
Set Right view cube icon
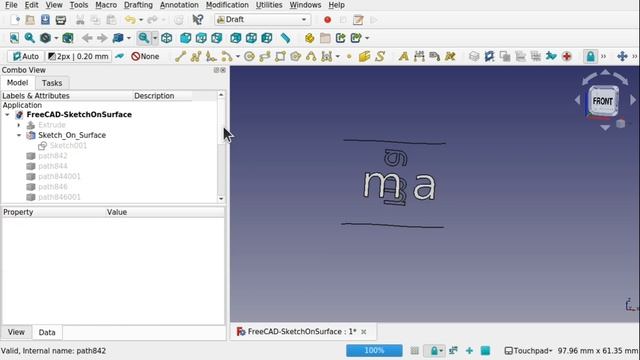click(x=217, y=38)
